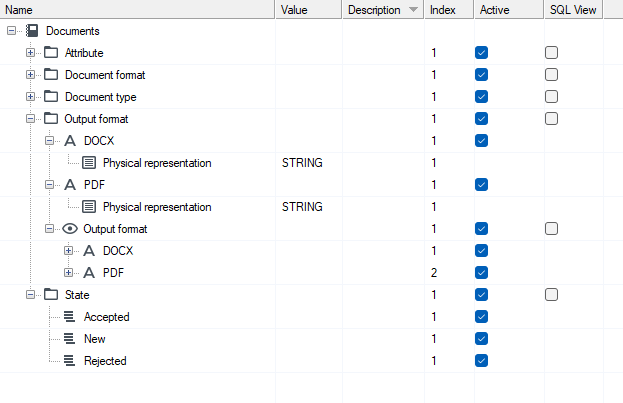Click the Document type folder icon
This screenshot has height=403, width=623.
pyautogui.click(x=51, y=97)
